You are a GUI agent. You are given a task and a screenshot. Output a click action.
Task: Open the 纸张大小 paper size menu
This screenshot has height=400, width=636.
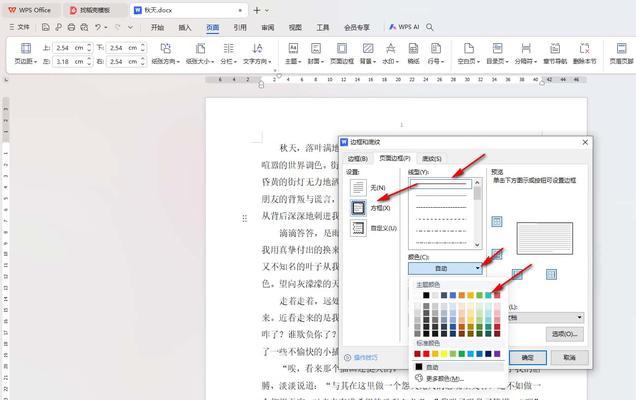click(x=200, y=54)
